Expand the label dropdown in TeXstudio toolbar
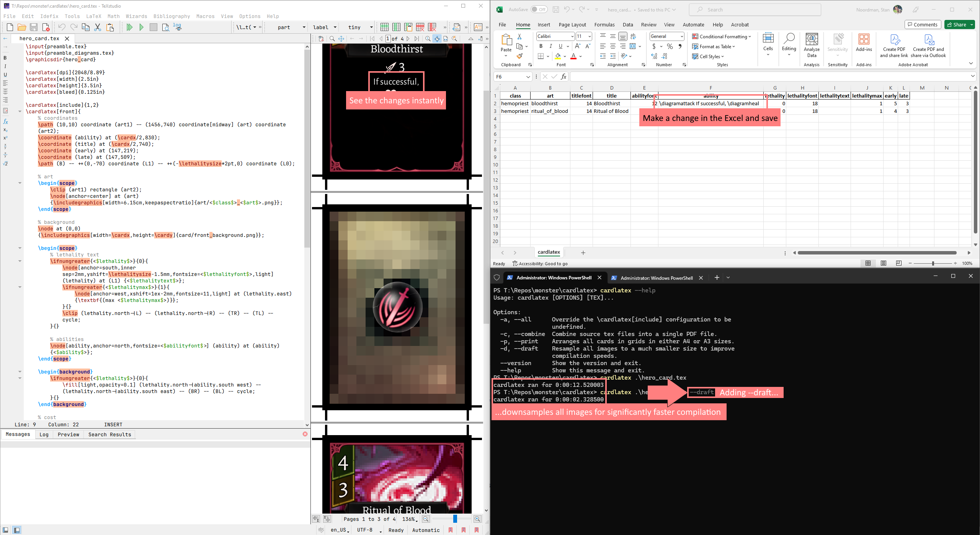Viewport: 980px width, 535px height. pos(335,27)
